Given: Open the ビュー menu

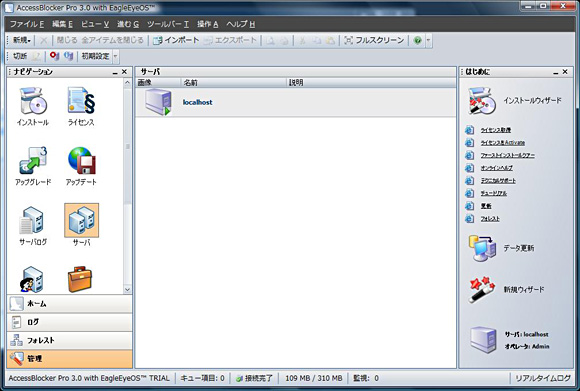Looking at the screenshot, I should tap(95, 24).
